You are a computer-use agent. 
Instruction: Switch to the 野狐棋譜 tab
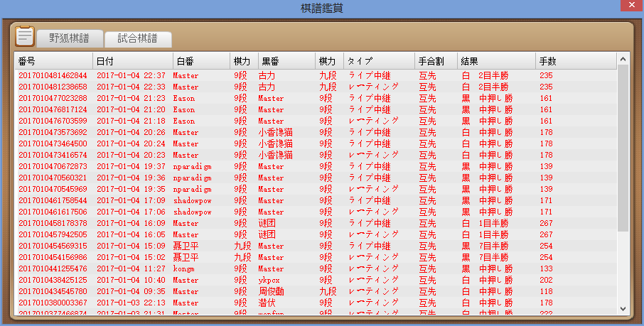(x=70, y=38)
